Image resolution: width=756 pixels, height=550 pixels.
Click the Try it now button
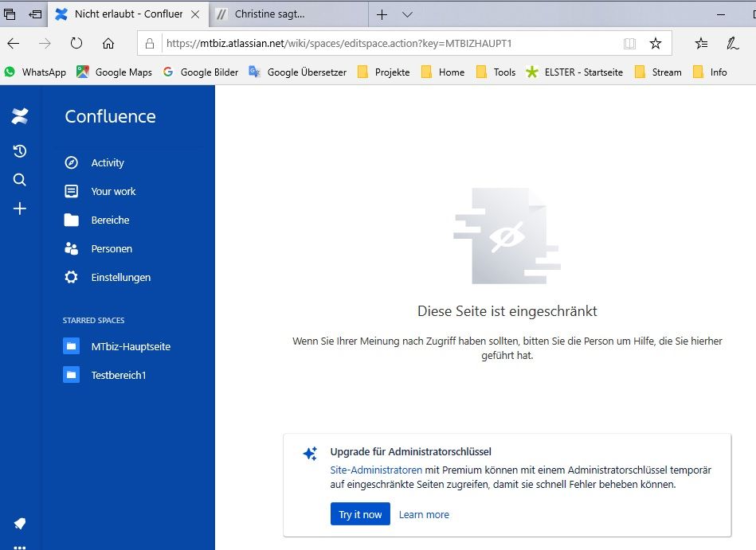(x=360, y=514)
